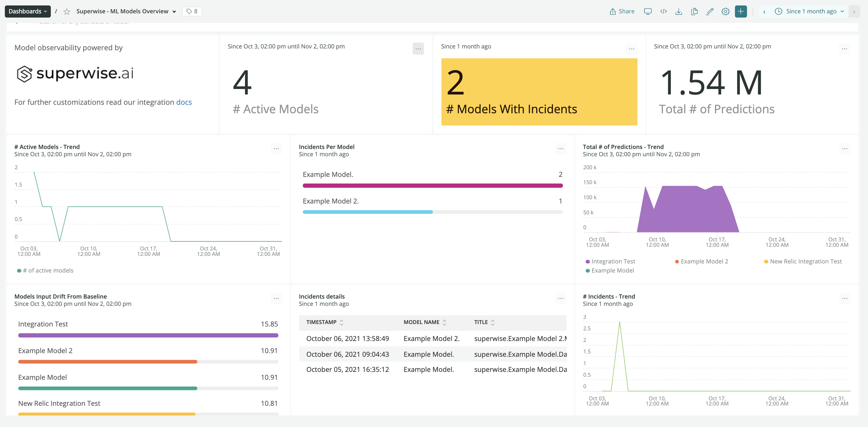Open TV mode display icon
Screen dimensions: 868x427
point(647,12)
